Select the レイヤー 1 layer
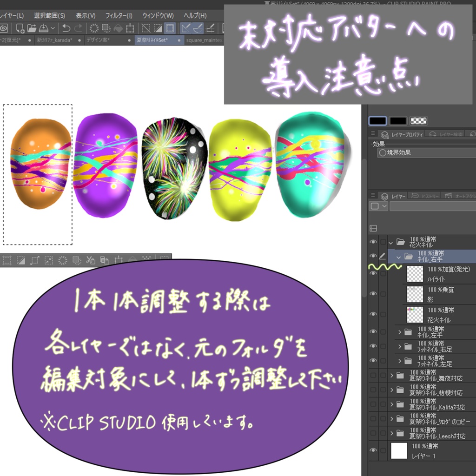The image size is (476, 476). [442, 450]
